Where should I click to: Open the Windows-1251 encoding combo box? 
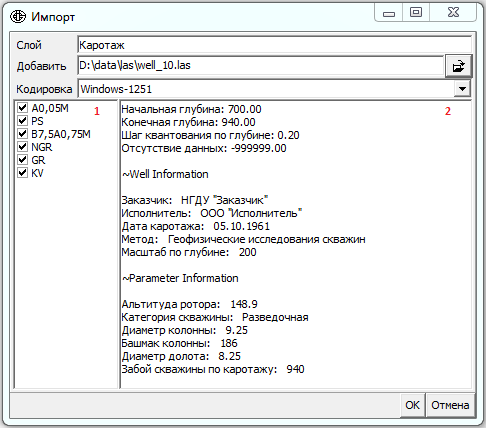274,89
